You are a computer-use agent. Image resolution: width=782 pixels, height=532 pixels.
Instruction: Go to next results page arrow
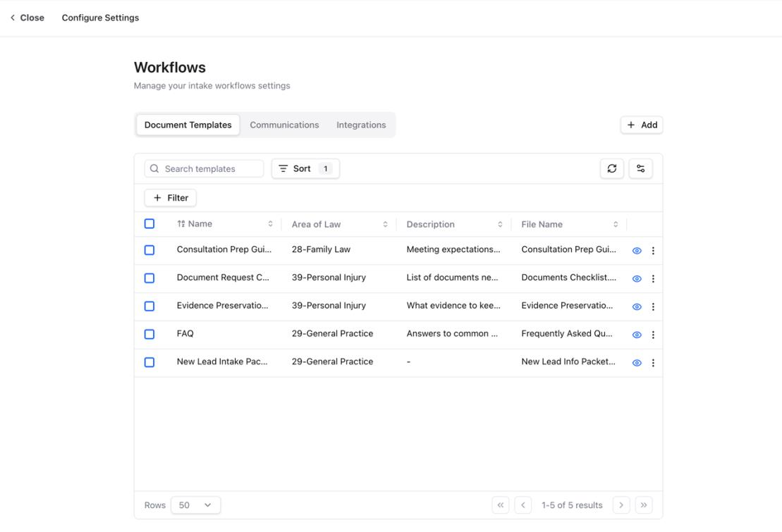(x=621, y=505)
